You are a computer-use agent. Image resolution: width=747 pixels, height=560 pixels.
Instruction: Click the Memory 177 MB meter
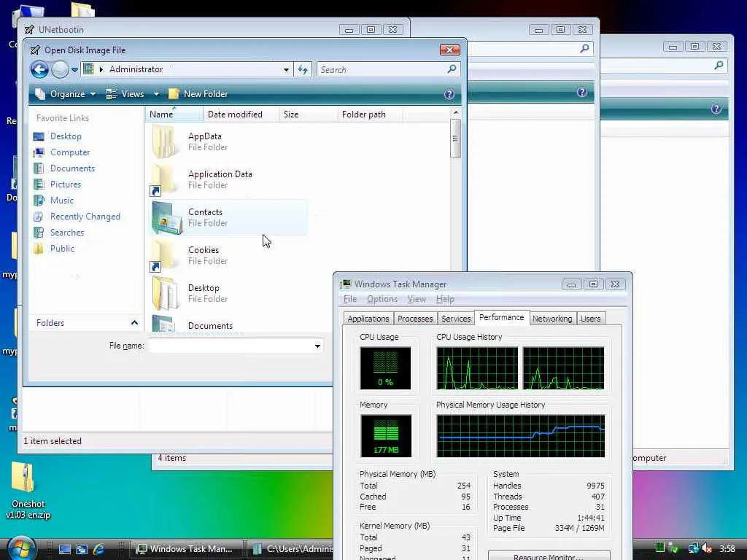tap(386, 436)
